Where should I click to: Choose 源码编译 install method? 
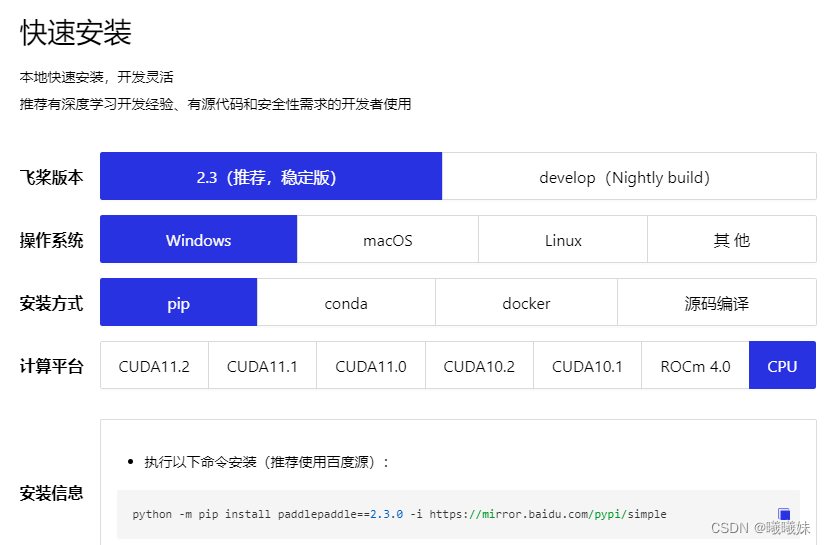pos(717,303)
